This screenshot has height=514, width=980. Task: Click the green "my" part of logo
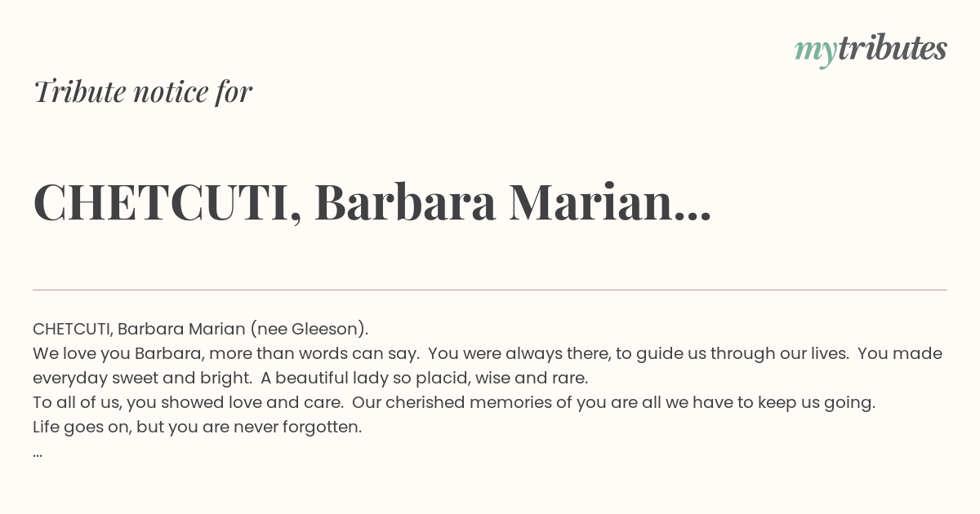815,53
